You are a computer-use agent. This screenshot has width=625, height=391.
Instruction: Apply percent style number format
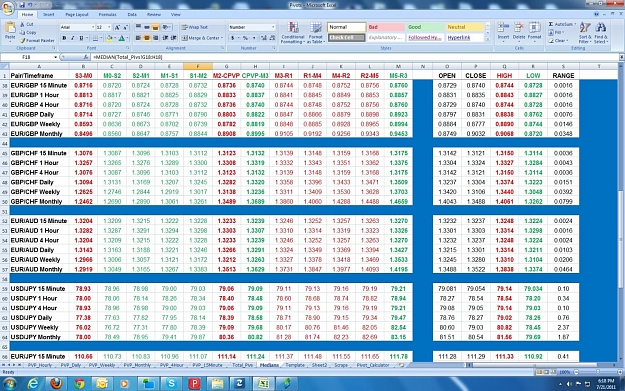click(246, 38)
